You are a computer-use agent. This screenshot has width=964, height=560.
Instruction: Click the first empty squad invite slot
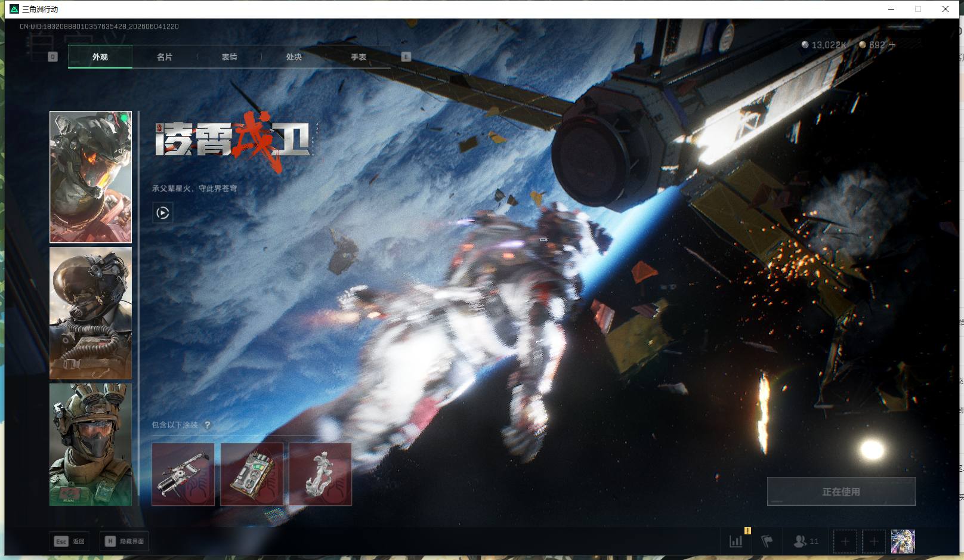pos(845,542)
